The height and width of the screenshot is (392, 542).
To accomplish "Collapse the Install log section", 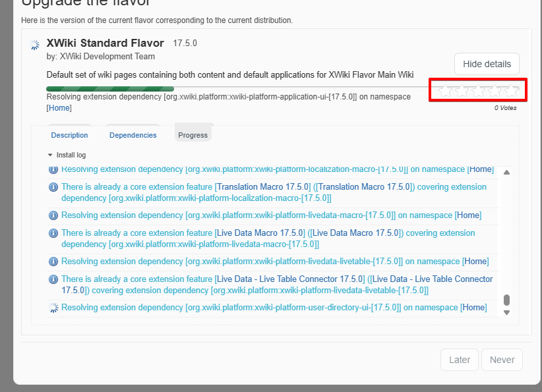I will tap(67, 155).
